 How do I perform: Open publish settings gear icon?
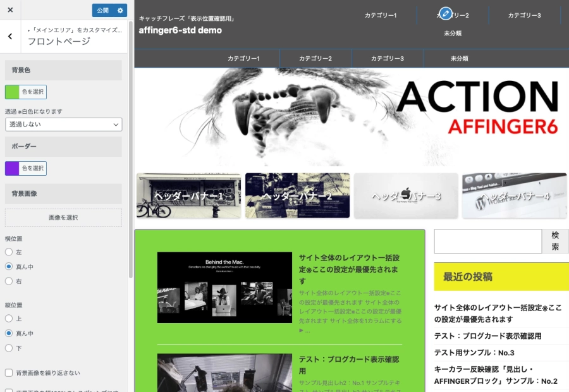click(x=120, y=11)
